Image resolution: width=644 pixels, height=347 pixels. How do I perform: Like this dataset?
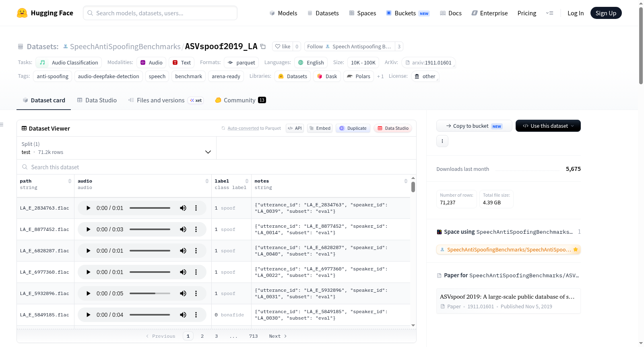pos(283,46)
